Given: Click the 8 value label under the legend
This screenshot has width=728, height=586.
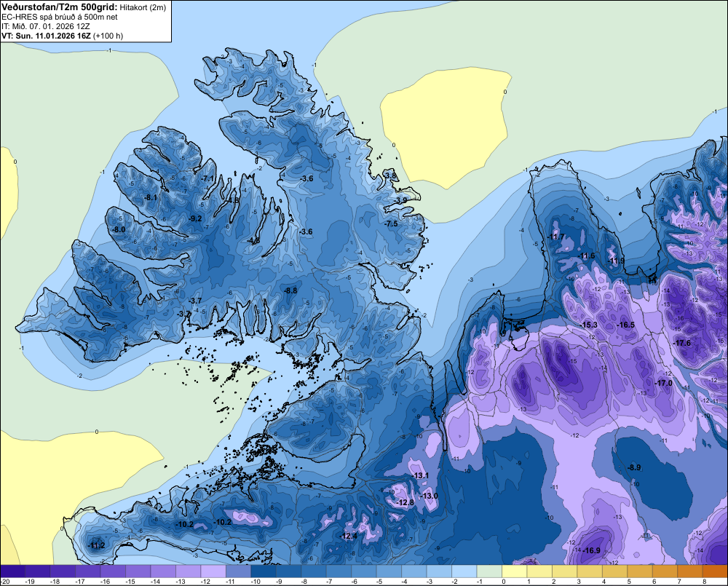Looking at the screenshot, I should [x=704, y=582].
